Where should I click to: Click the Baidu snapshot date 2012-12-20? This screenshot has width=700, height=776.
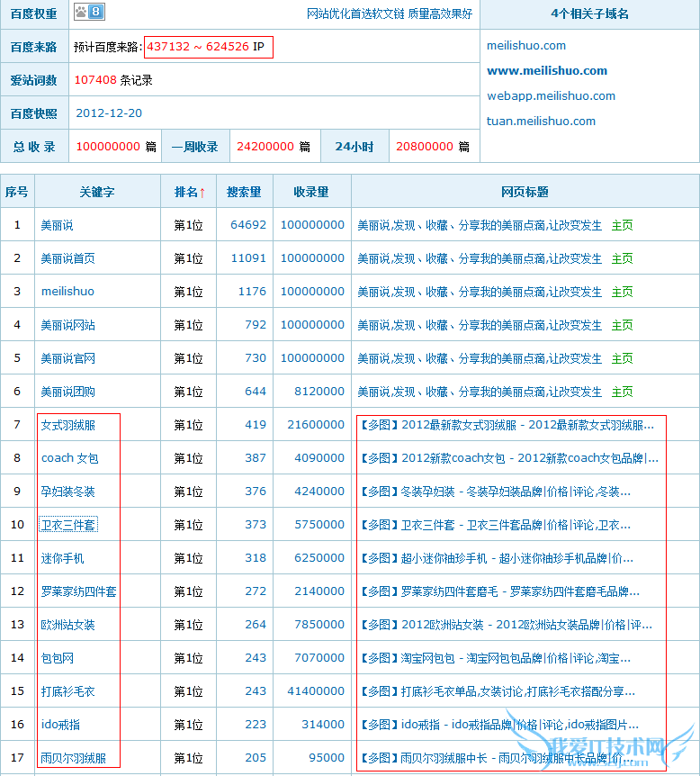[109, 113]
